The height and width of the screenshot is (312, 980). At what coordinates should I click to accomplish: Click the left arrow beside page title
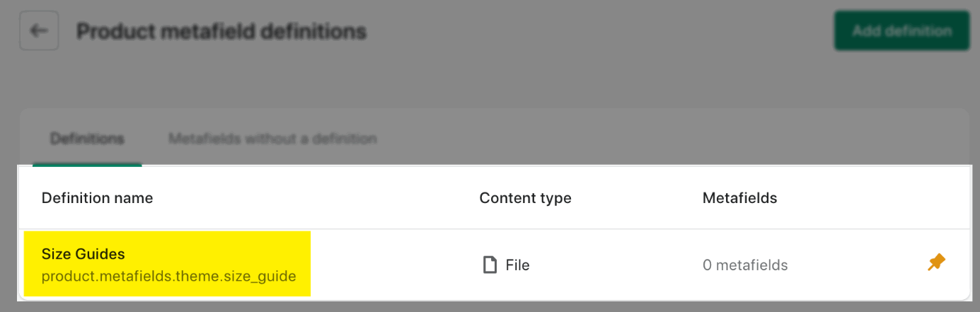[39, 31]
